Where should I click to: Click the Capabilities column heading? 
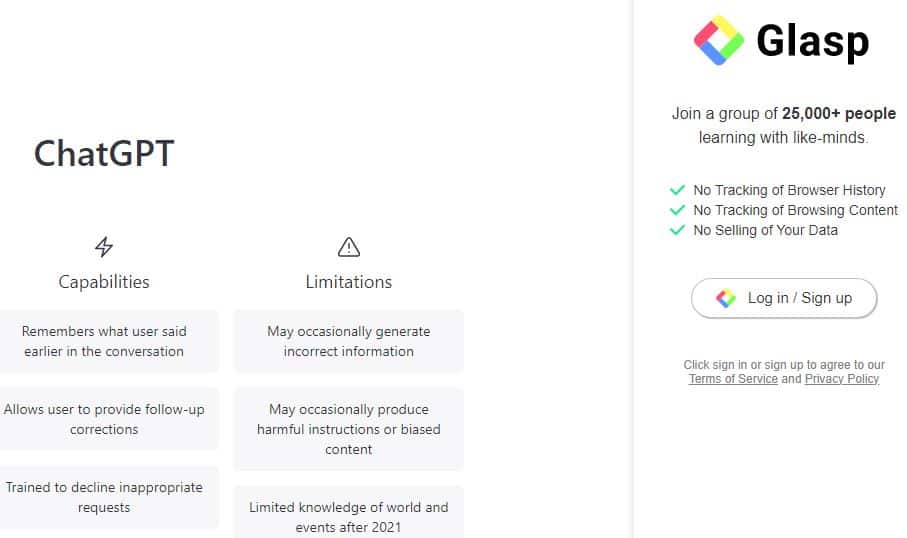tap(104, 282)
